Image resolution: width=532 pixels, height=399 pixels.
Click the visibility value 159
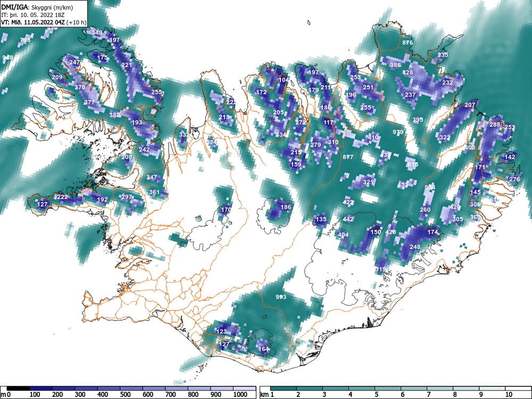[x=296, y=164]
